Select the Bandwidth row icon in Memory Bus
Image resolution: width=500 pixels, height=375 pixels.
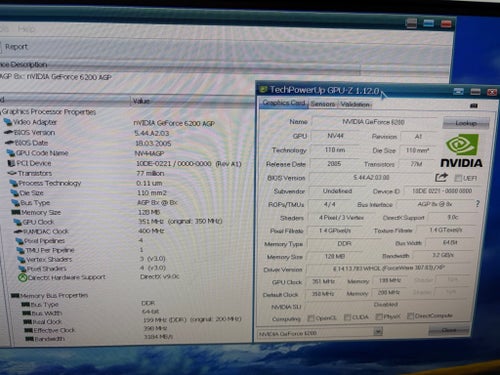30,339
